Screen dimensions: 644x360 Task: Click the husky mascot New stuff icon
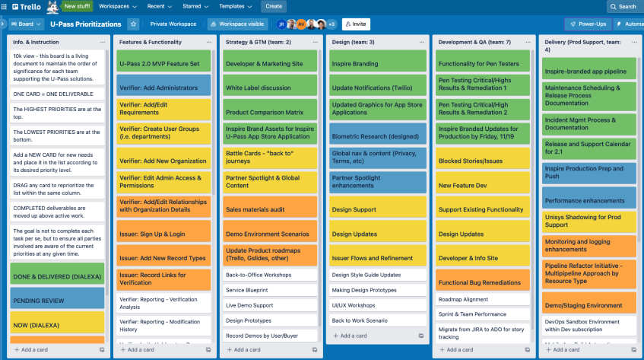point(52,7)
